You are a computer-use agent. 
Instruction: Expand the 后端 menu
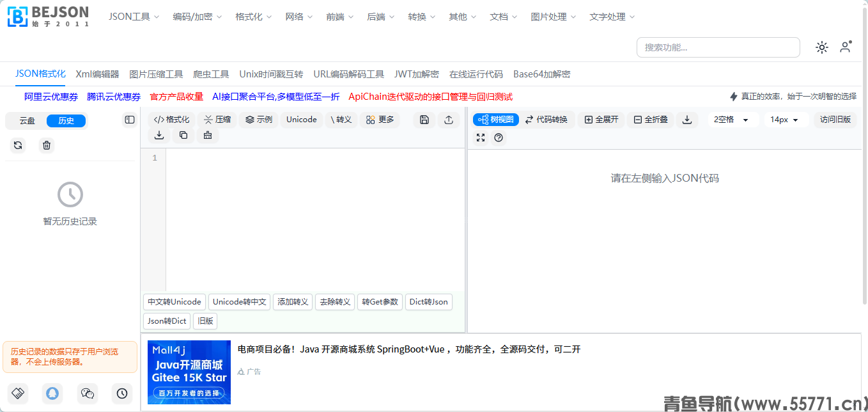380,17
